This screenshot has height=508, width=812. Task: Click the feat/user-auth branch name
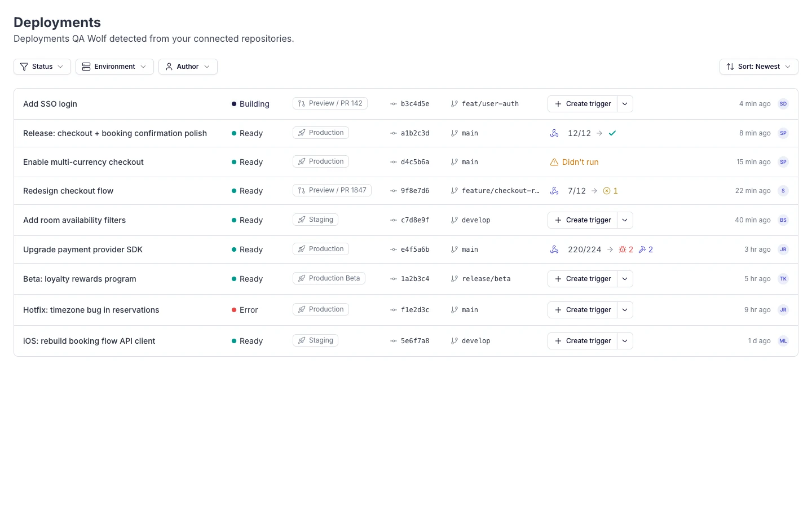[x=490, y=104]
